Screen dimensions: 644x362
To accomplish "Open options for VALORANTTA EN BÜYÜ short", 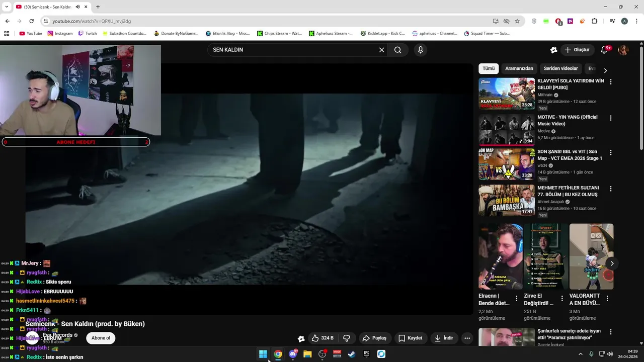I will [x=607, y=299].
